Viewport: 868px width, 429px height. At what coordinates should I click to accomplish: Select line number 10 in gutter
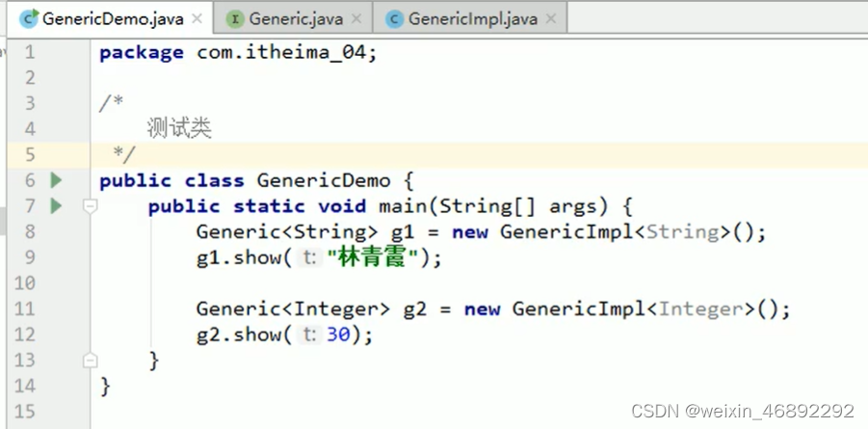[24, 283]
